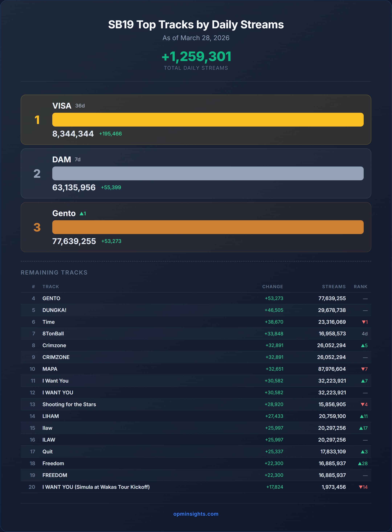This screenshot has width=392, height=532.
Task: Click the Shooting for the Stars track
Action: click(x=69, y=404)
